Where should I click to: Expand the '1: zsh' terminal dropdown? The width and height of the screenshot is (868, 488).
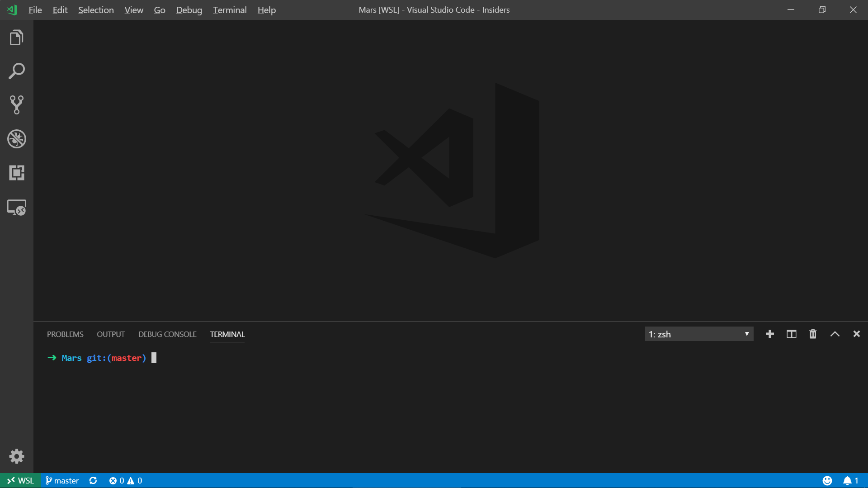pyautogui.click(x=699, y=334)
